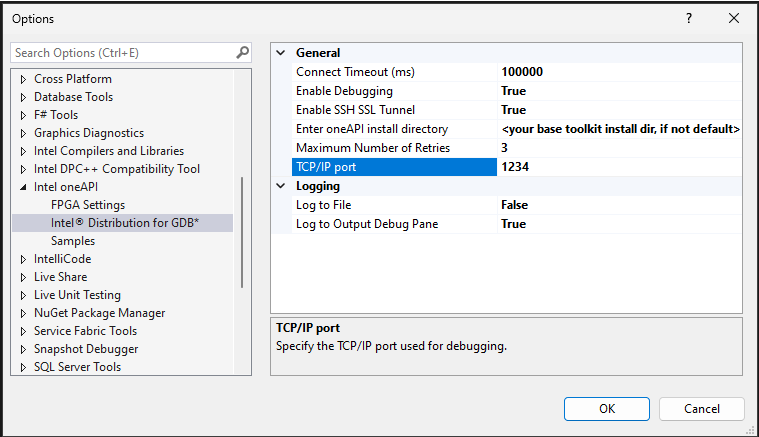Screen dimensions: 759x437
Task: Click the options tree vertical scrollbar
Action: (242, 232)
